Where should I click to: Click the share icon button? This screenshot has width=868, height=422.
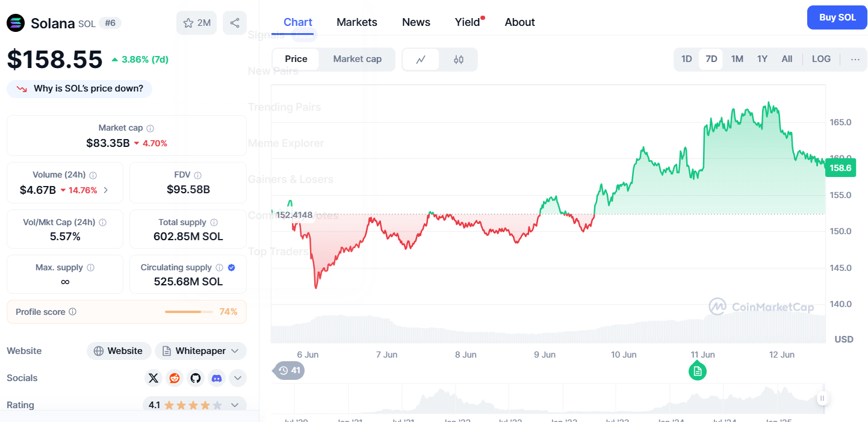pos(235,23)
